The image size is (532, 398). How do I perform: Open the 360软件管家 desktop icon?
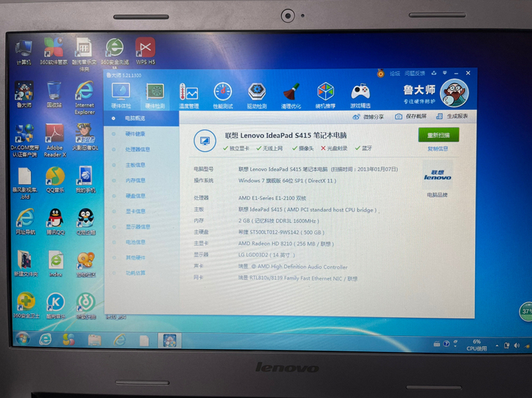pos(53,51)
